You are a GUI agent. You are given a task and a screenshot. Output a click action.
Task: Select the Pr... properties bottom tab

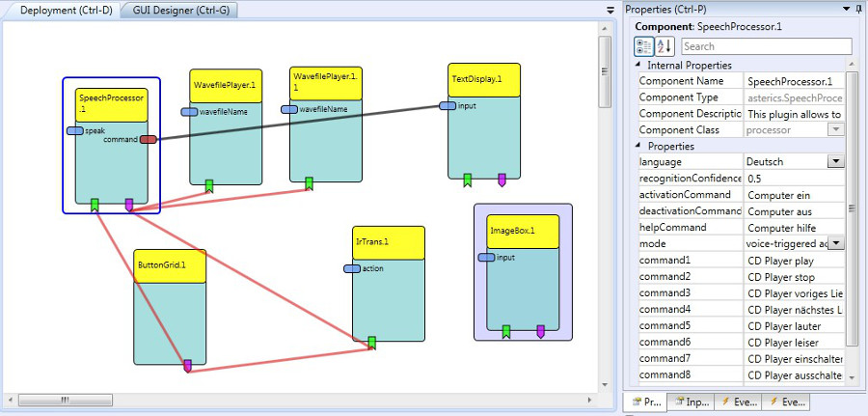click(x=644, y=402)
